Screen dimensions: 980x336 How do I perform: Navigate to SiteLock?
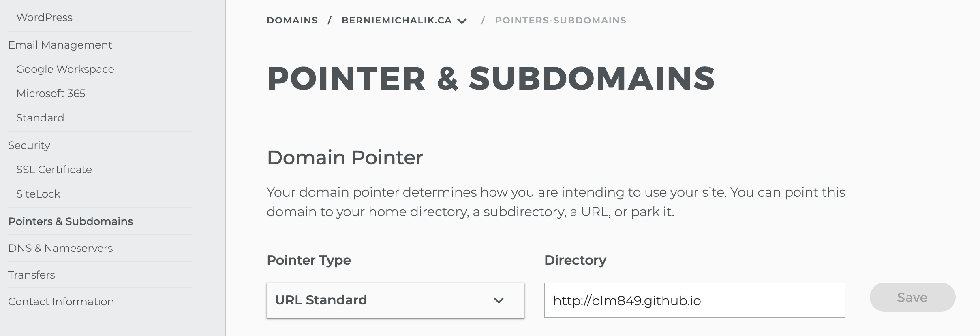[x=38, y=194]
